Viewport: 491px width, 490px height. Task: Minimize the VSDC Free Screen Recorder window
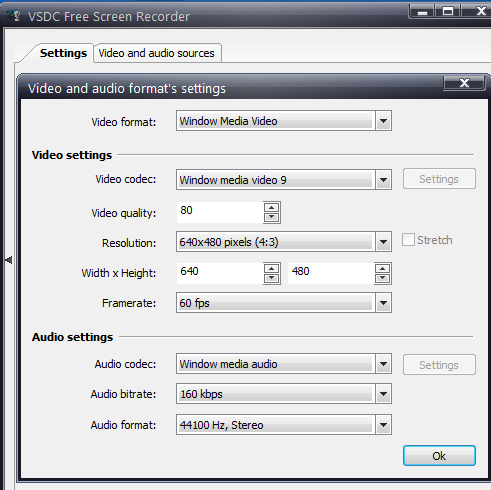pyautogui.click(x=422, y=11)
